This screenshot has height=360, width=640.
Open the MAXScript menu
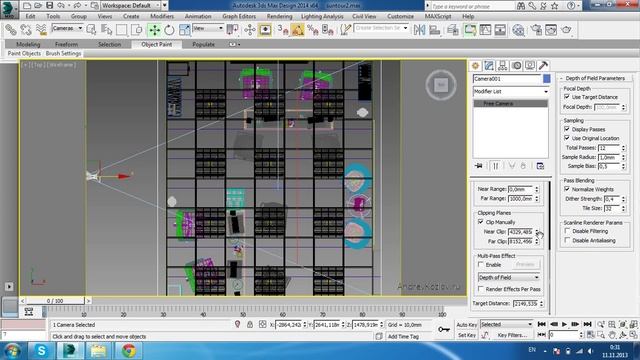[x=438, y=16]
